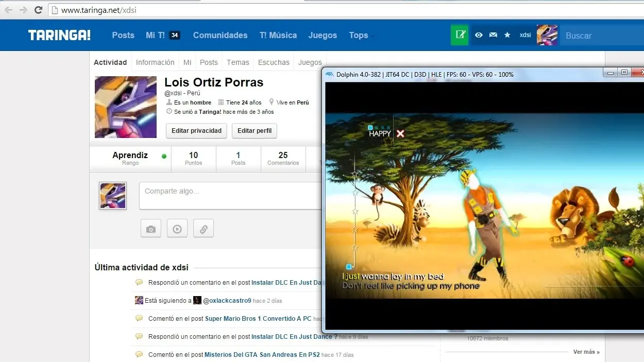Switch to the Información tab

coord(155,62)
